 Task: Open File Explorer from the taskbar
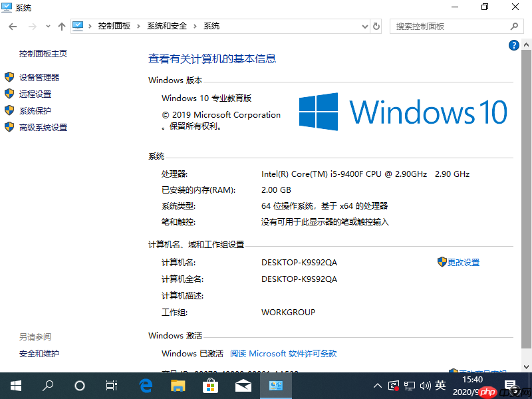tap(177, 386)
